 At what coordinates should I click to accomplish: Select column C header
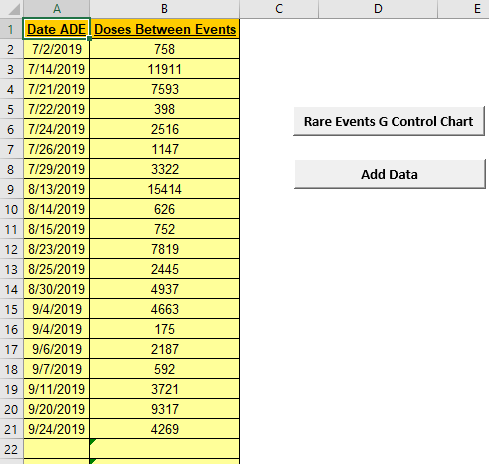pos(279,9)
